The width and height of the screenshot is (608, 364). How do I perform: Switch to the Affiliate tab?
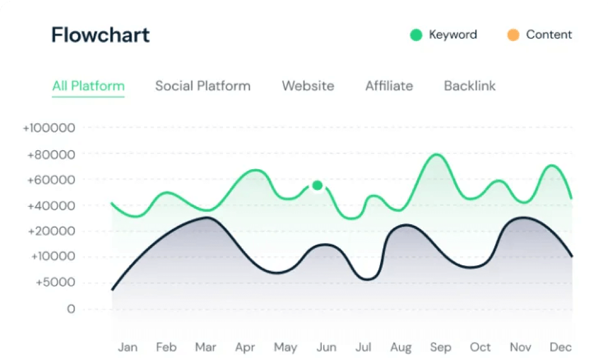(x=389, y=86)
